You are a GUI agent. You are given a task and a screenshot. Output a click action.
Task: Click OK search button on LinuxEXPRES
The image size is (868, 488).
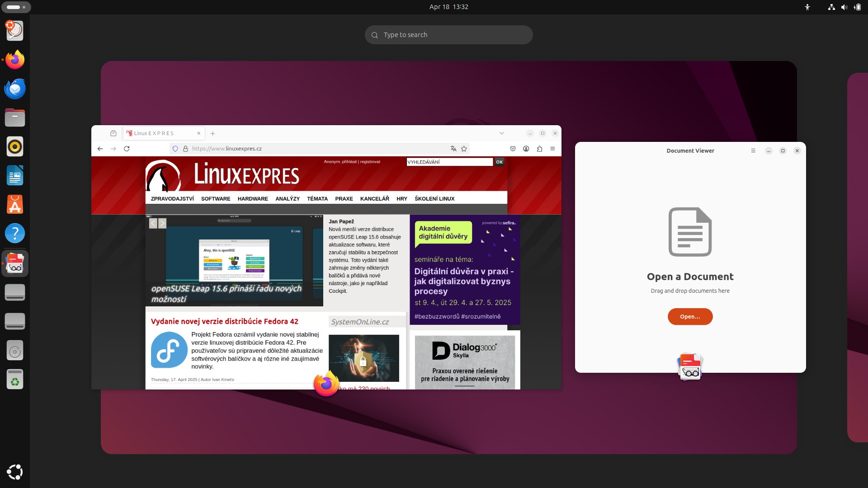(x=499, y=162)
